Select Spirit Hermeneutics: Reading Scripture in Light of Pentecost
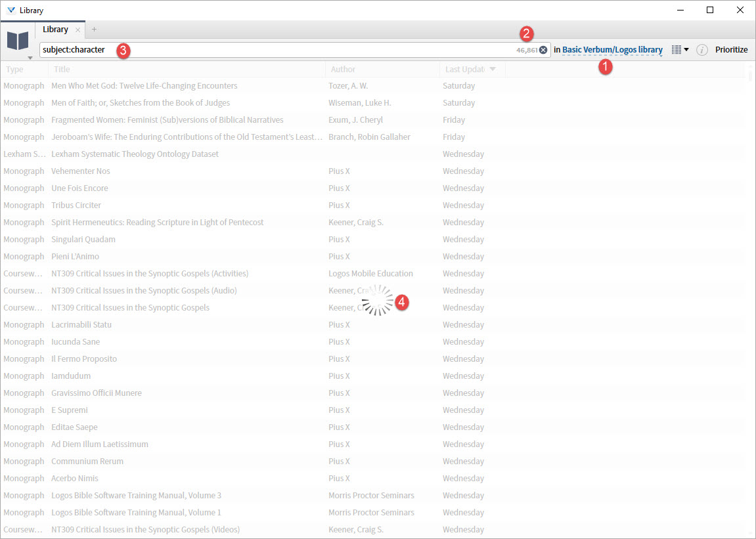Screen dimensions: 756x539 pos(157,223)
